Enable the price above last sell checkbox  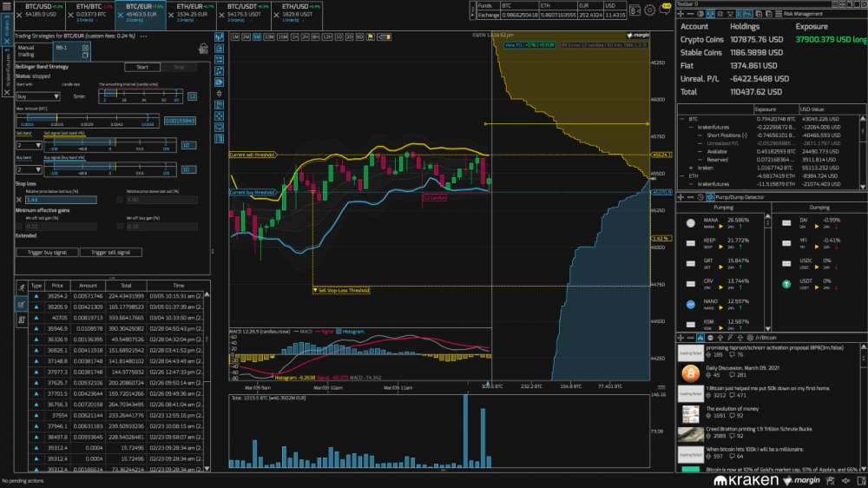pos(118,200)
